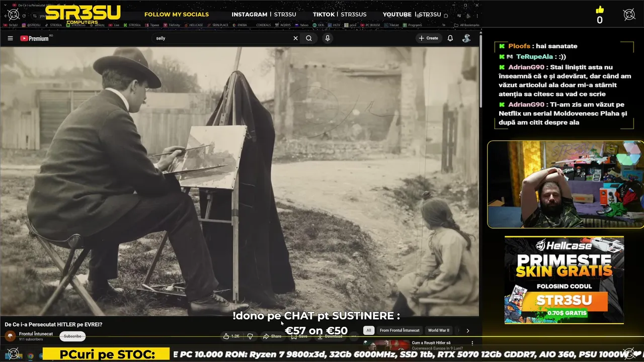Clear the search text with the X
The image size is (644, 362).
[295, 38]
